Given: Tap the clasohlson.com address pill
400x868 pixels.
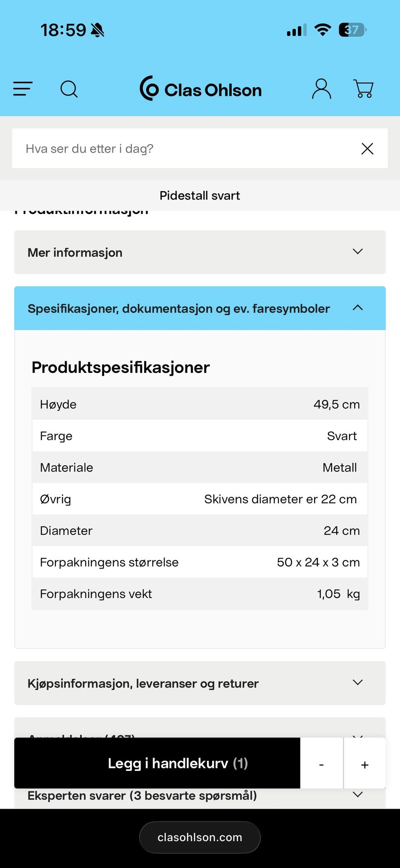Looking at the screenshot, I should tap(200, 837).
